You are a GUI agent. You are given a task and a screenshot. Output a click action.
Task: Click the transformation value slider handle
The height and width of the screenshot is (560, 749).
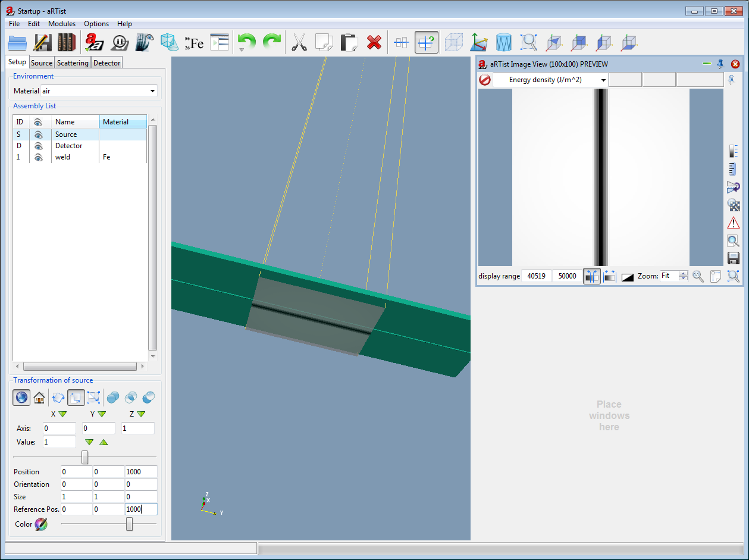(84, 457)
